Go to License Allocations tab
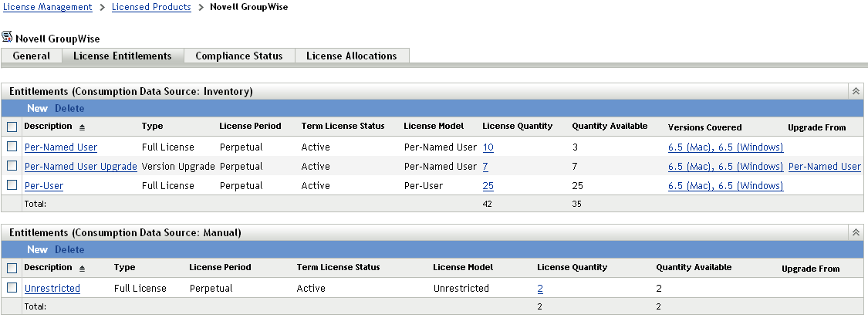Image resolution: width=868 pixels, height=318 pixels. point(351,56)
